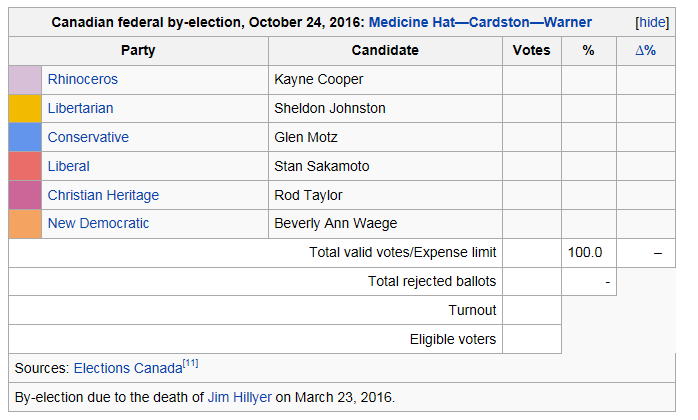The height and width of the screenshot is (420, 698).
Task: Click the Δ% column header
Action: click(x=645, y=50)
